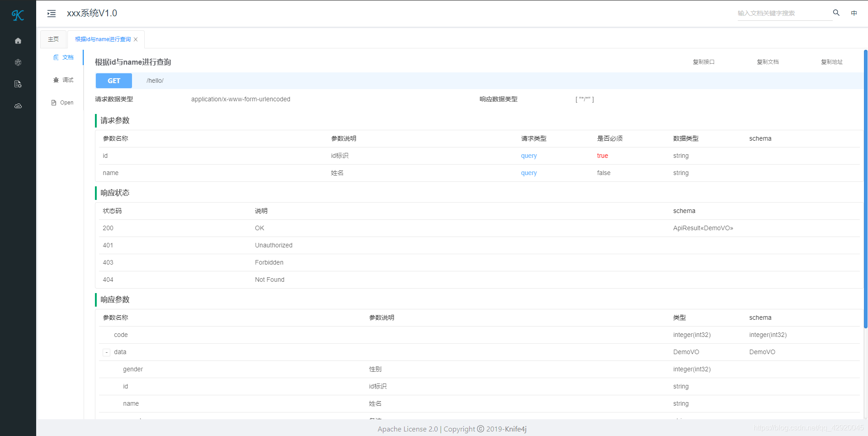Viewport: 868px width, 436px height.
Task: Open the home icon in the sidebar
Action: [18, 41]
